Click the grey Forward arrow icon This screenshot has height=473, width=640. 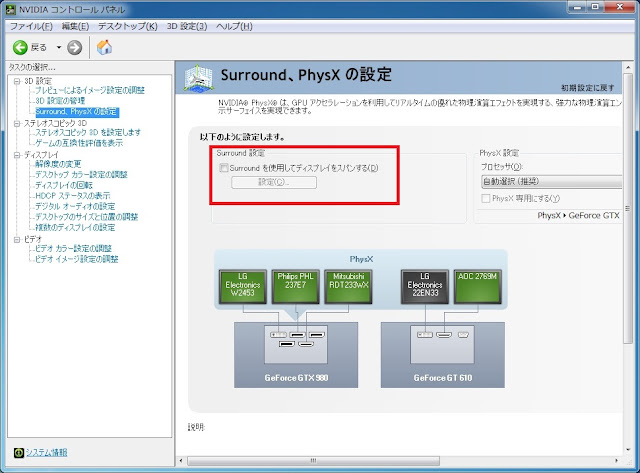[x=74, y=48]
